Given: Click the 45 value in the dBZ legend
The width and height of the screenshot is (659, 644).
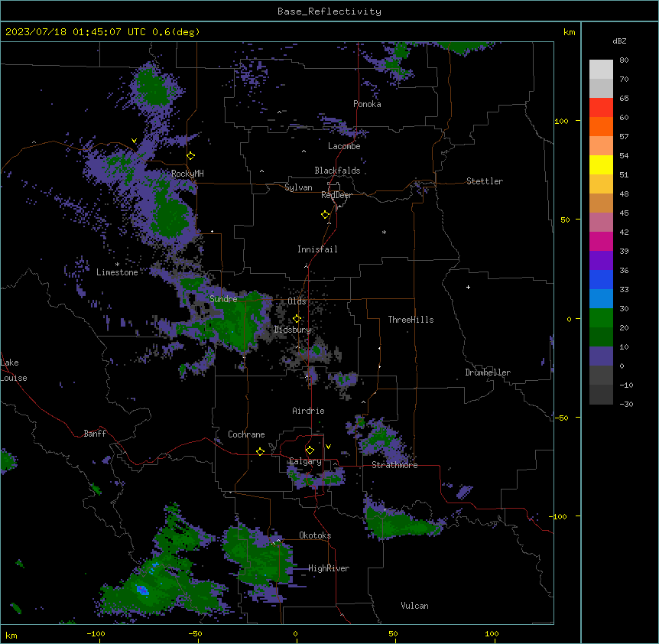Looking at the screenshot, I should tap(624, 213).
